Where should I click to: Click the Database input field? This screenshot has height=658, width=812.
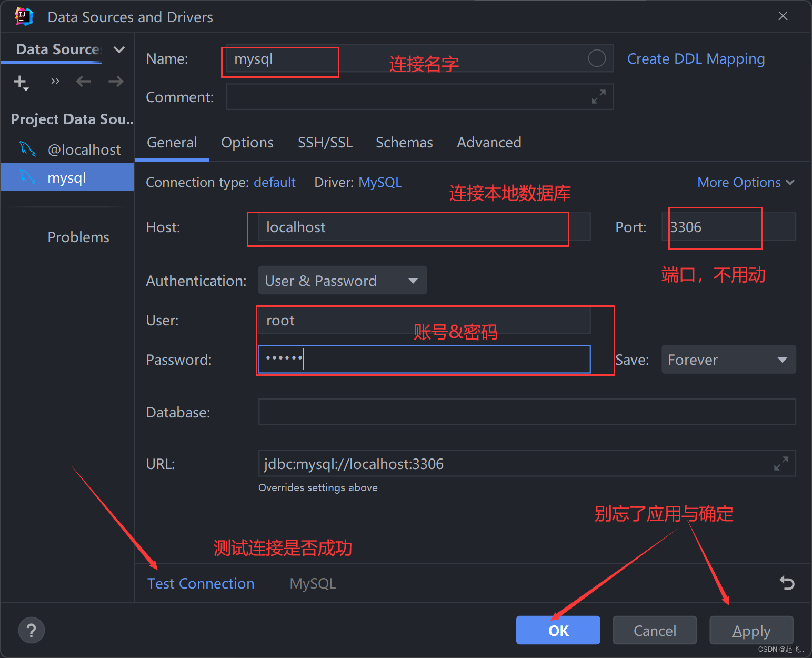(527, 412)
